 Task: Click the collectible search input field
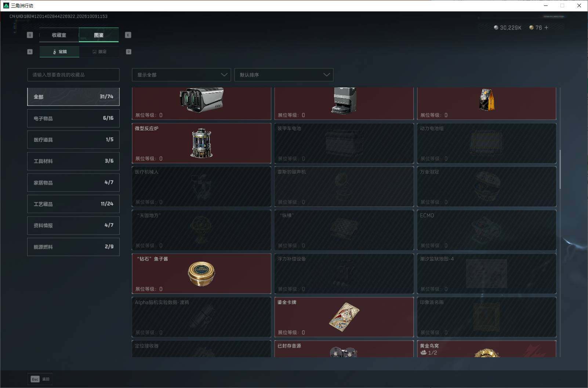pos(73,75)
